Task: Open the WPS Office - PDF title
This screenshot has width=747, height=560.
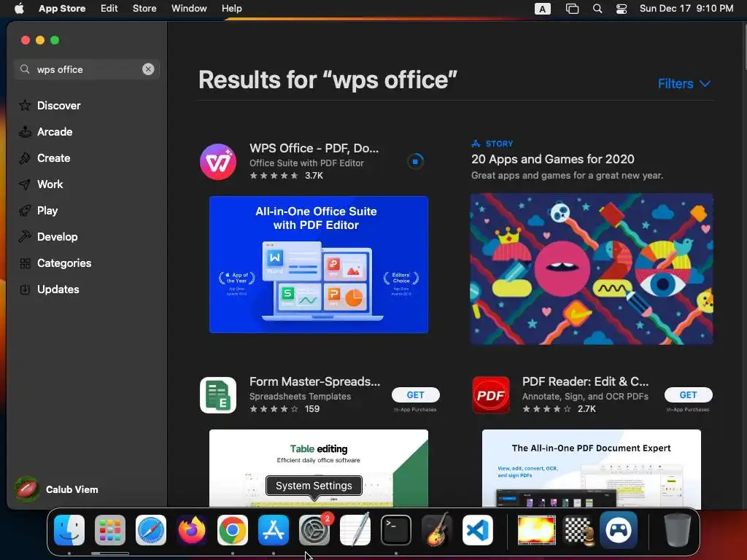Action: coord(314,148)
